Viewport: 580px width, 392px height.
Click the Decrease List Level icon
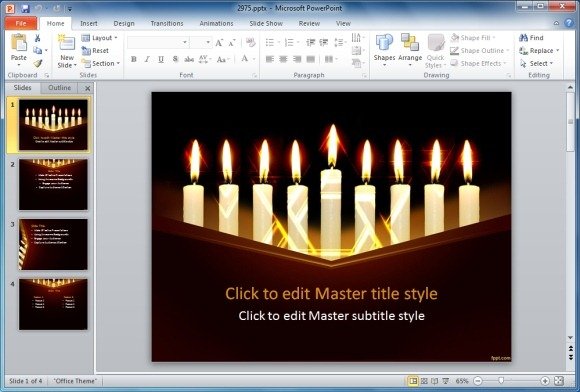pyautogui.click(x=311, y=43)
